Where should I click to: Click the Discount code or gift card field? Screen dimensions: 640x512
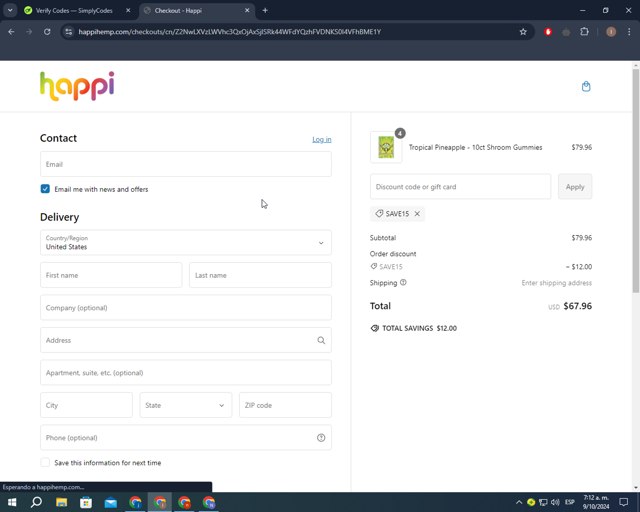(460, 187)
